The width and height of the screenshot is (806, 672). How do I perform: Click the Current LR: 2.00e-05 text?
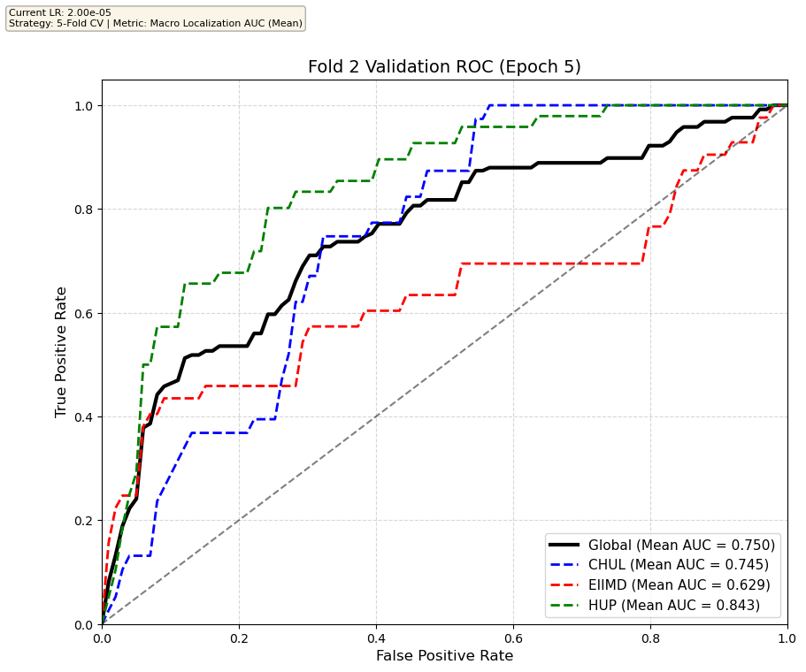53,11
